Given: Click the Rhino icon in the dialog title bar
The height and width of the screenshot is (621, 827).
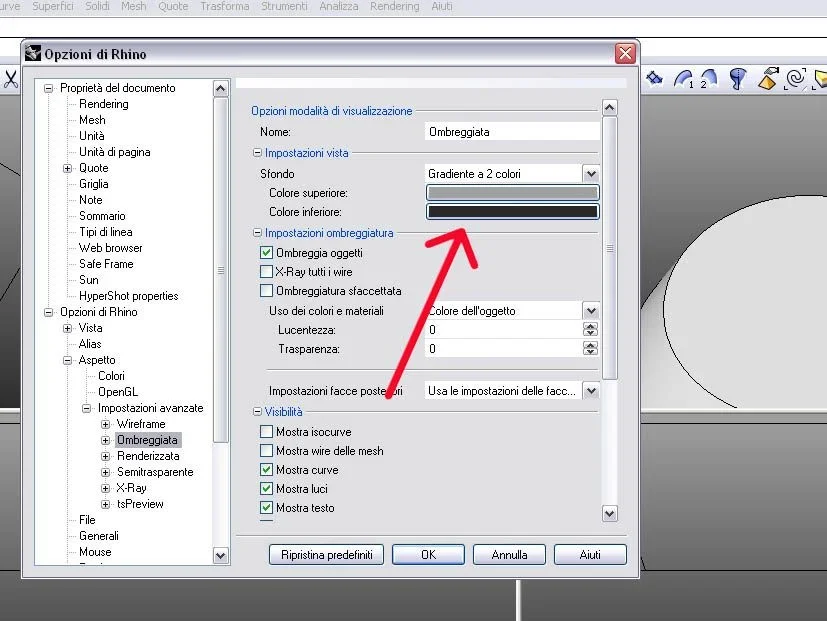Looking at the screenshot, I should point(33,53).
